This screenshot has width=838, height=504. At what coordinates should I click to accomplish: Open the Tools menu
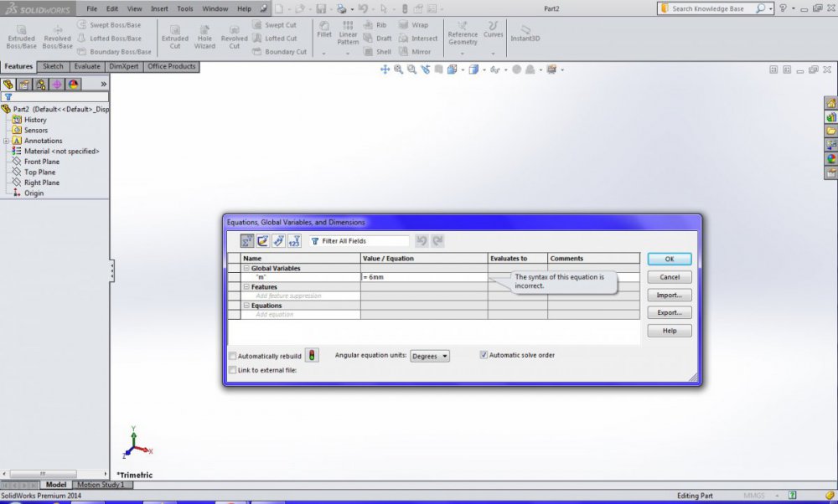(x=185, y=8)
